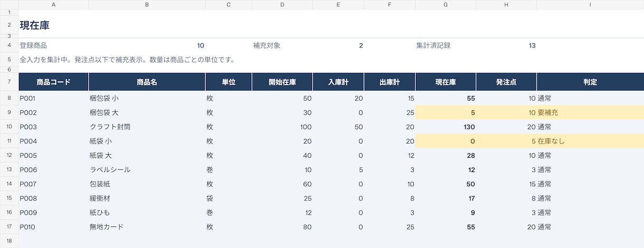This screenshot has height=248, width=644.
Task: Click 入庫計 value 50 for P003
Action: tap(358, 127)
